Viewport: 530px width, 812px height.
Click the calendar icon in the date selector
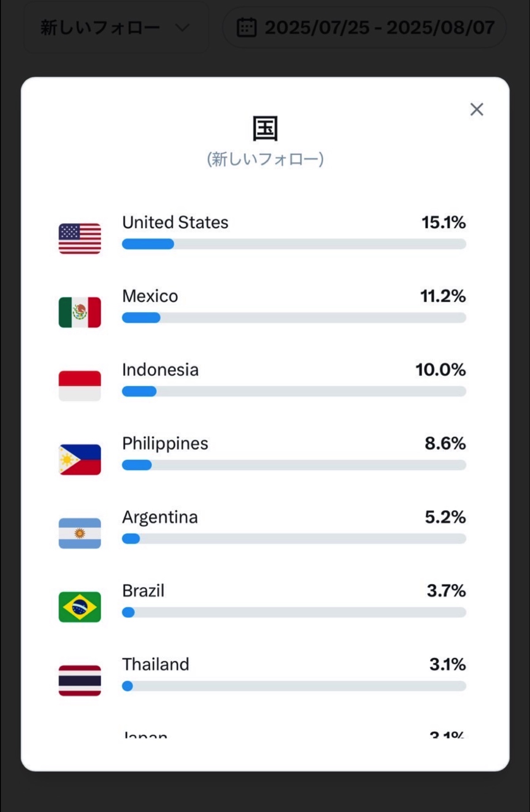(x=246, y=27)
